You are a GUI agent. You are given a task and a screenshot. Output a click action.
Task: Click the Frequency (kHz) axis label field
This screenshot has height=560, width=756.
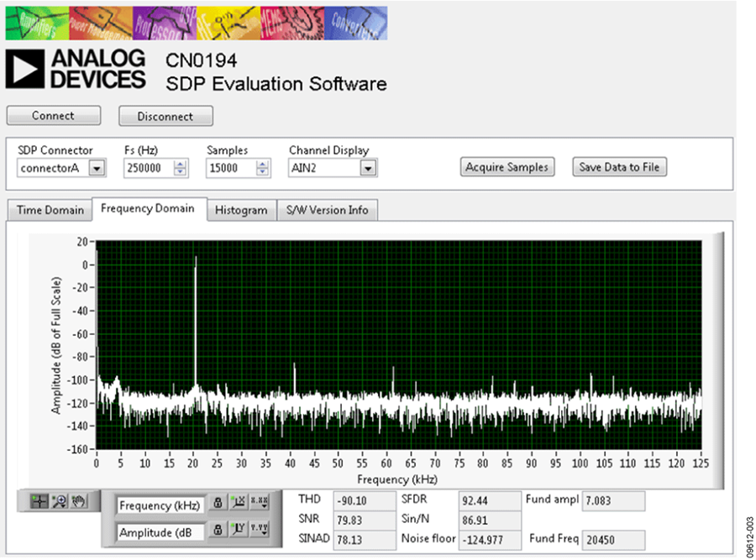[x=160, y=505]
